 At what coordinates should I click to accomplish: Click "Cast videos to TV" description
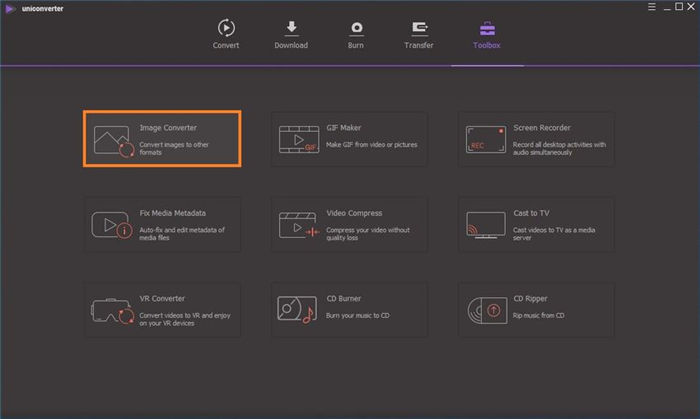[x=554, y=233]
